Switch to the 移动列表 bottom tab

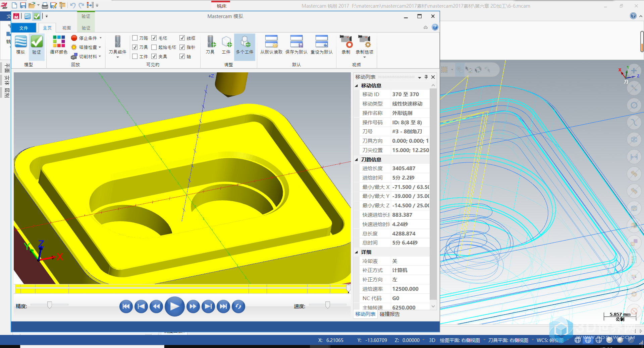click(366, 314)
